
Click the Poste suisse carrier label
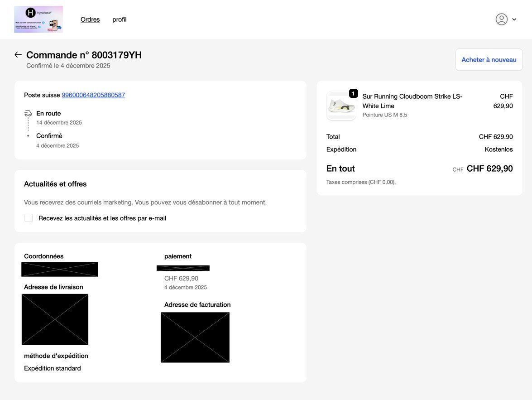coord(42,95)
